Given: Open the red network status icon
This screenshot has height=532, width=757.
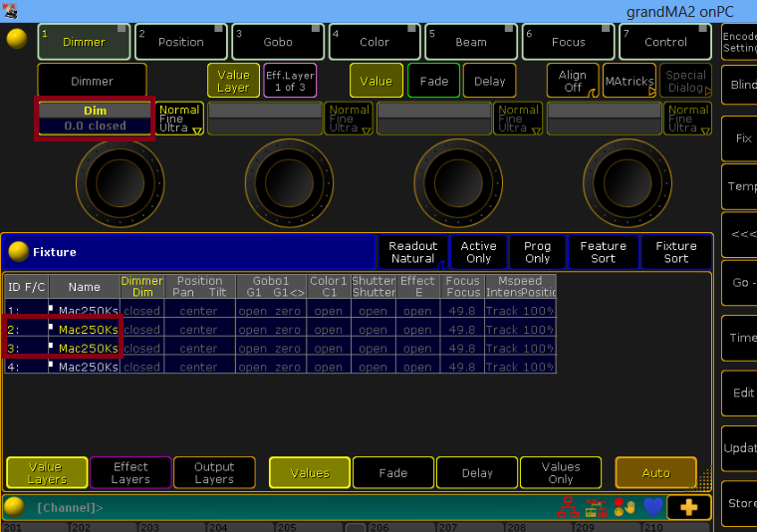Looking at the screenshot, I should 568,507.
